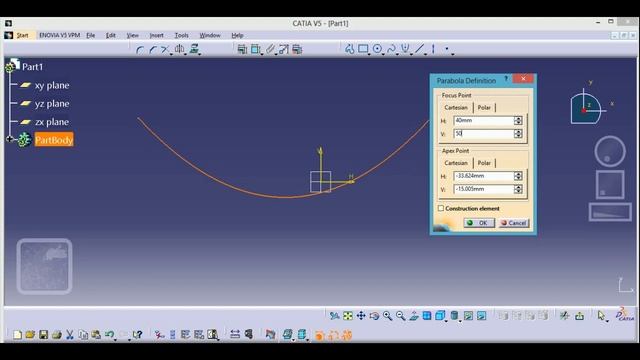The height and width of the screenshot is (360, 640).
Task: Open the Edit menu
Action: click(111, 36)
